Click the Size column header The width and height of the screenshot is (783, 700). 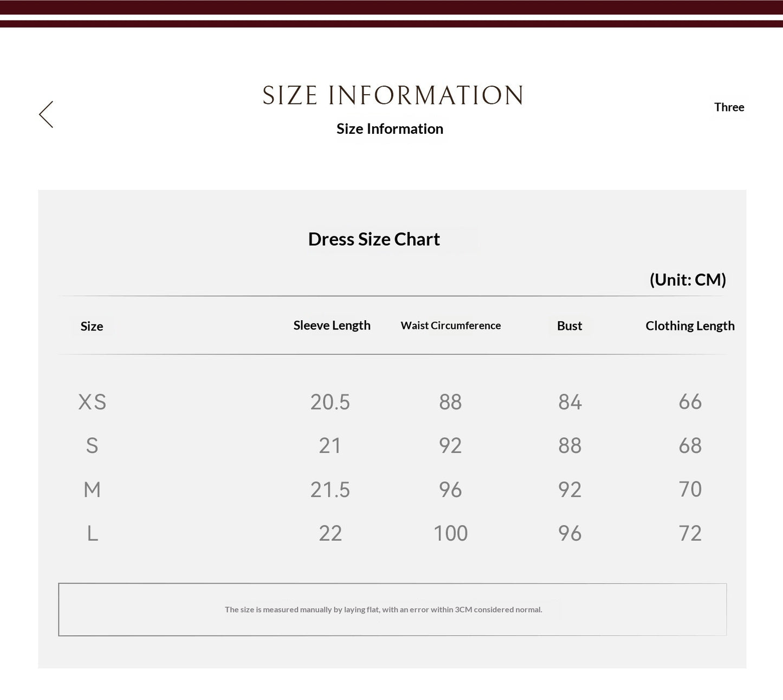[92, 326]
